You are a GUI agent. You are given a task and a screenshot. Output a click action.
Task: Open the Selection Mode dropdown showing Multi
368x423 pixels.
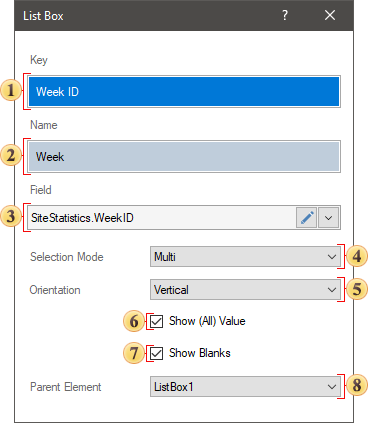(x=245, y=257)
